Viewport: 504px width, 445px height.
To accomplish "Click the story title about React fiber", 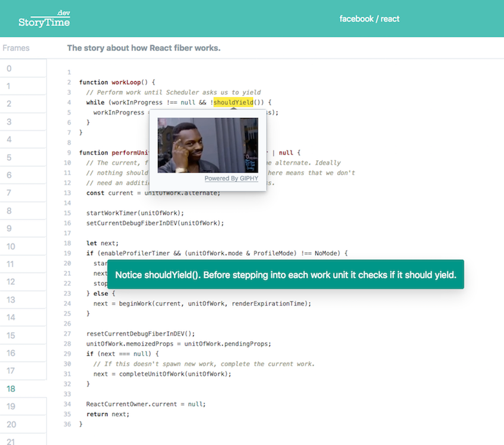I will tap(144, 48).
